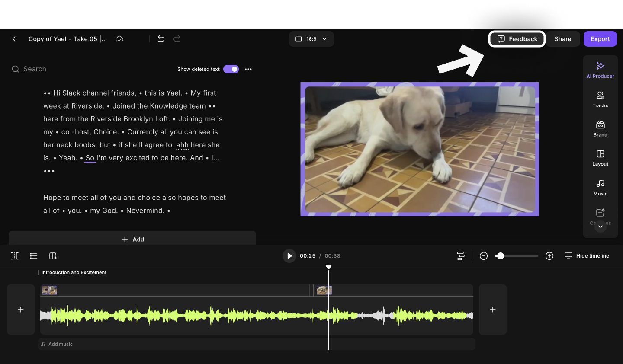Click the timeline zoom slider handle

pos(500,256)
